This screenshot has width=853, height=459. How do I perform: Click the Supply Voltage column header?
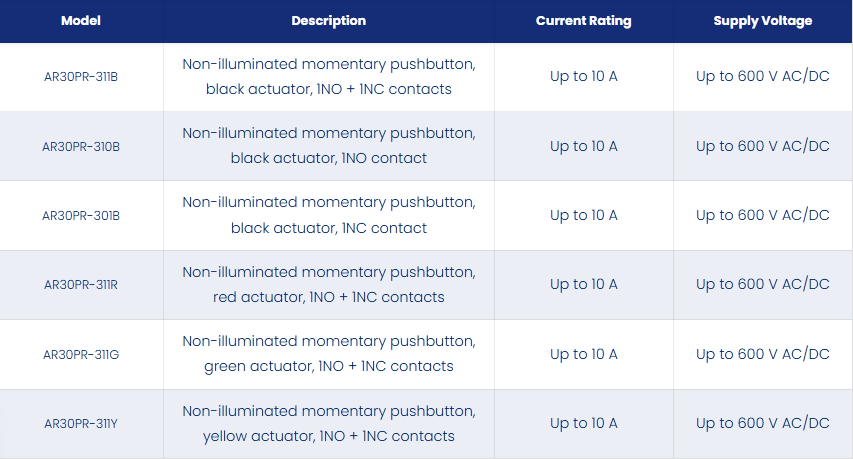point(763,21)
